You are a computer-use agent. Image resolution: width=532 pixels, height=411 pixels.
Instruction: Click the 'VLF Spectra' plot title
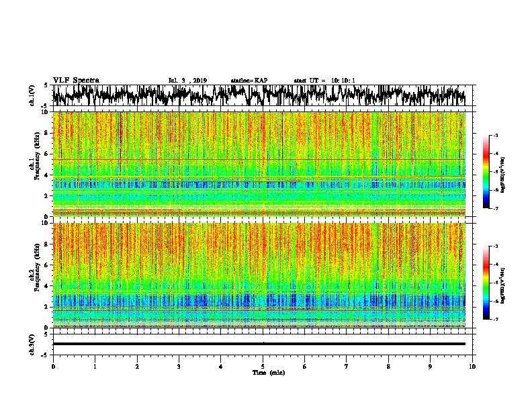click(x=77, y=80)
